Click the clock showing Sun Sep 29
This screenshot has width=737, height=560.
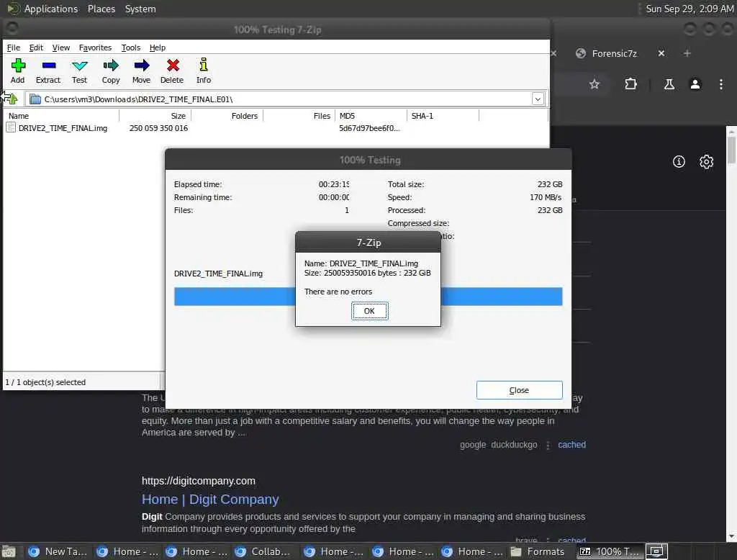689,9
